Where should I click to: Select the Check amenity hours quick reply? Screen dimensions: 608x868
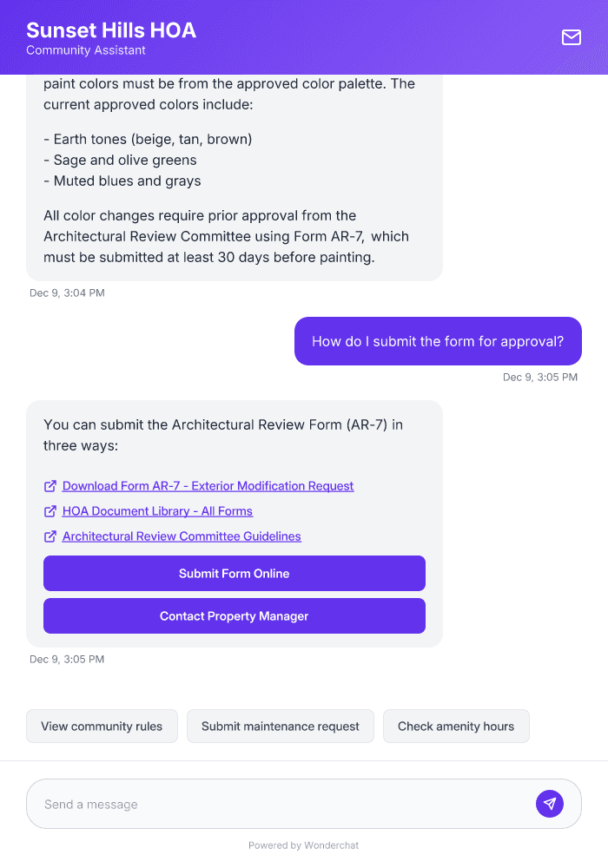click(456, 726)
